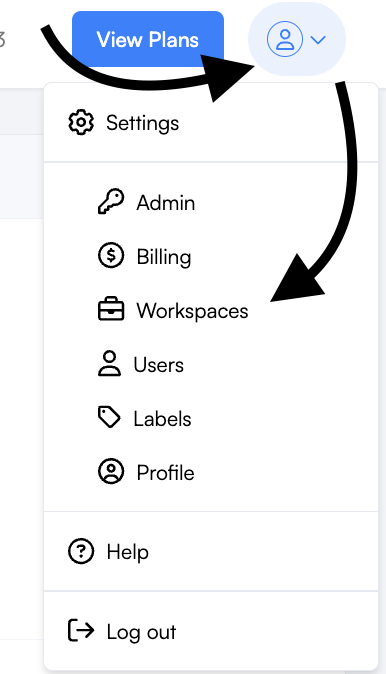Viewport: 386px width, 674px height.
Task: Select Log out text link
Action: (x=141, y=632)
